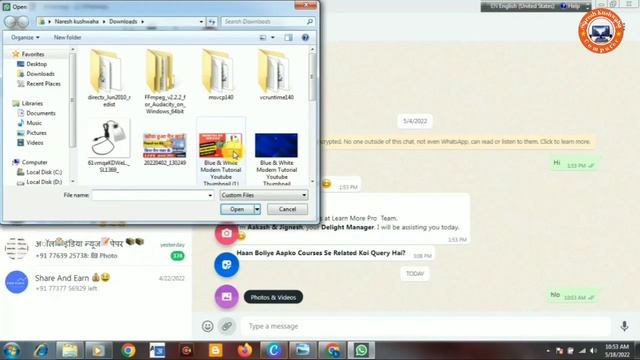
Task: Click the search magnifier in Open dialog
Action: [x=310, y=22]
